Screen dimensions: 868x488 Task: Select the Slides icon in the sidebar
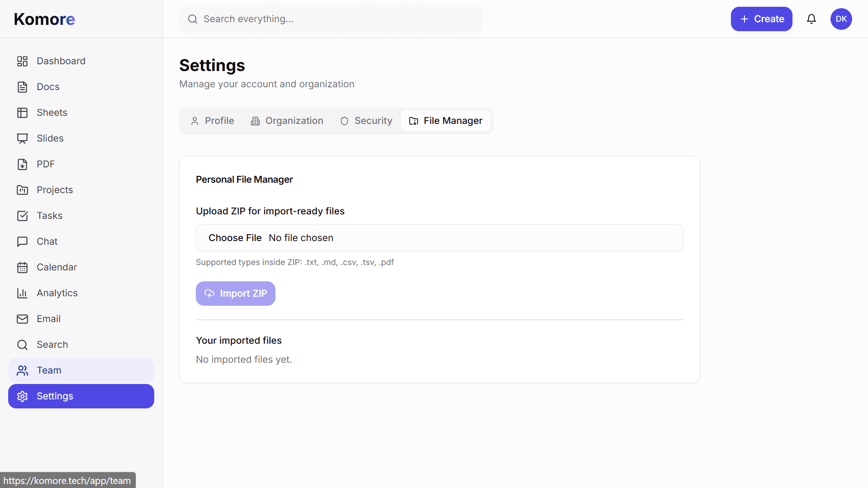click(23, 138)
